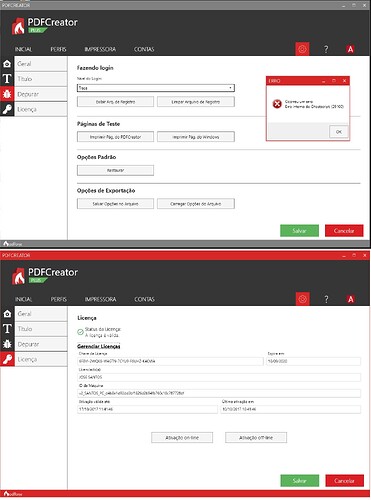Click pdfforge logo in lower window status bar
Image resolution: width=371 pixels, height=500 pixels.
(x=13, y=494)
